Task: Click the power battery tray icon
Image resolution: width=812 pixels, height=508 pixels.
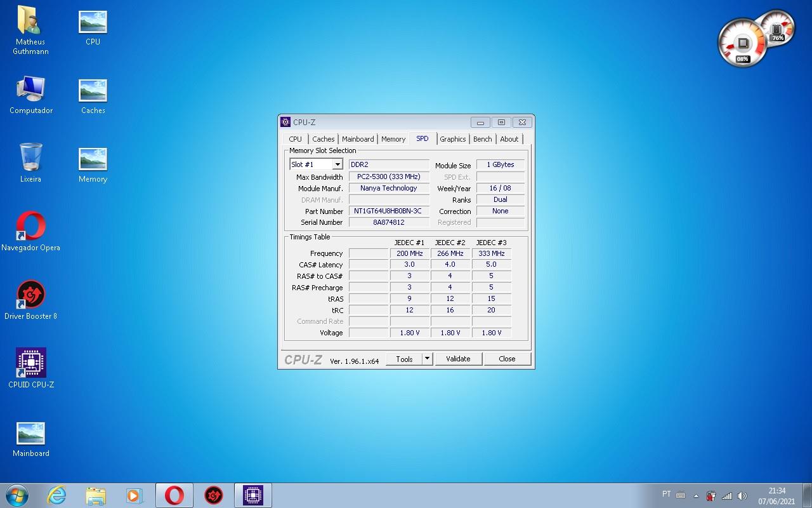Action: (x=711, y=495)
